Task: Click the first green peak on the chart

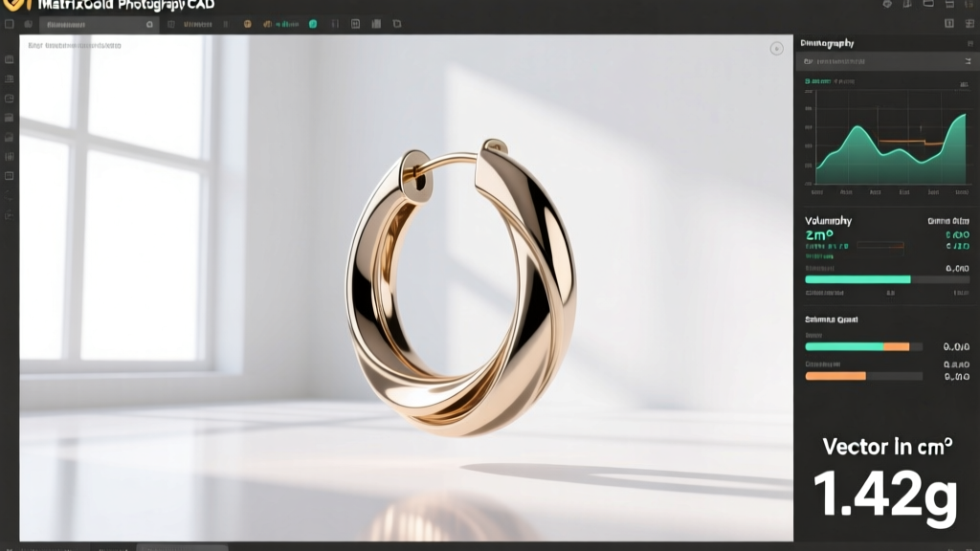Action: (858, 129)
